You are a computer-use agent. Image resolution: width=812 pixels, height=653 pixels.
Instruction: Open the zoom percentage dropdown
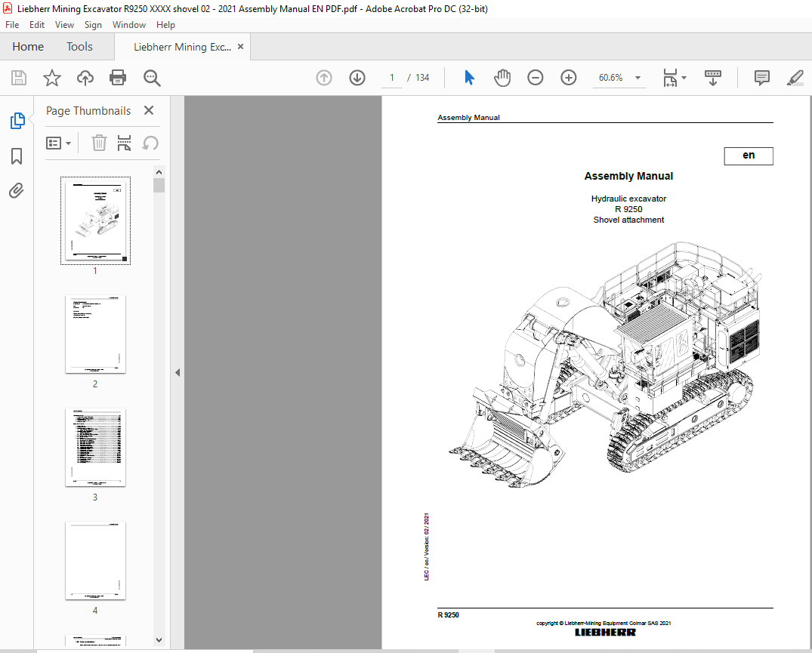(x=637, y=78)
